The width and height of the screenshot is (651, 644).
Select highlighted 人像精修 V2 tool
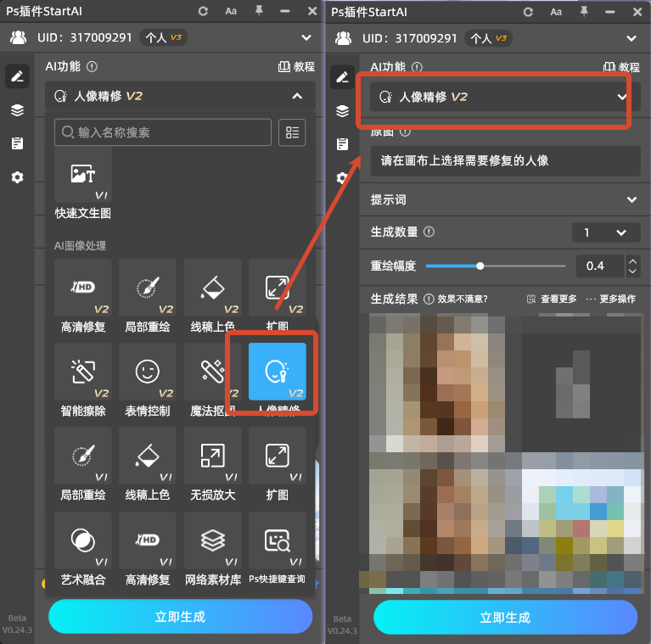pyautogui.click(x=278, y=372)
